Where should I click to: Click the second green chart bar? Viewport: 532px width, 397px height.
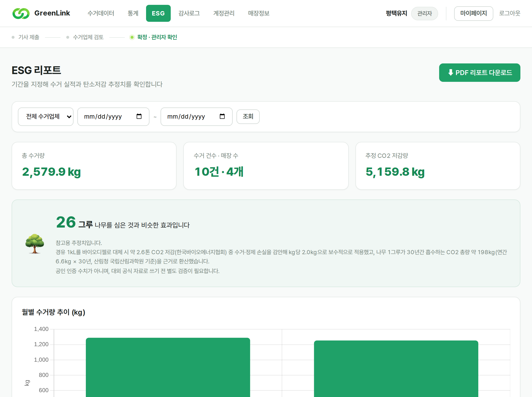pos(396,369)
